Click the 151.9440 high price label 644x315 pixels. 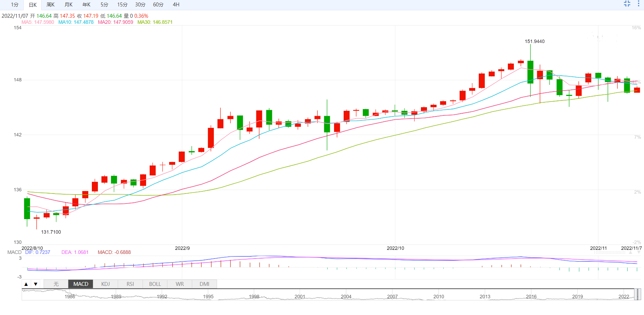534,42
